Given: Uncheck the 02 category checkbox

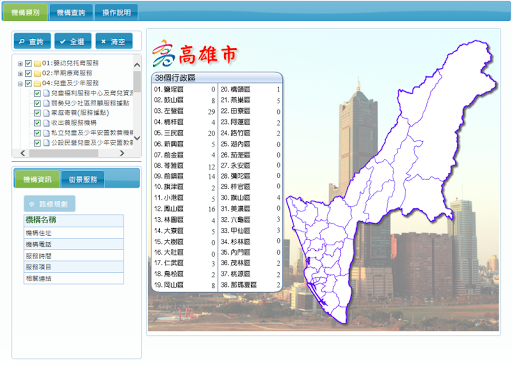Looking at the screenshot, I should pyautogui.click(x=28, y=73).
